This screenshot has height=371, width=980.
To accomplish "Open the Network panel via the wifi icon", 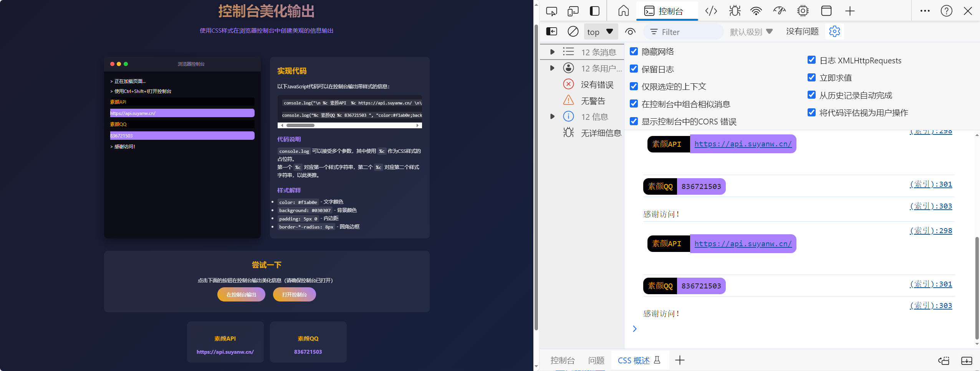I will point(756,11).
